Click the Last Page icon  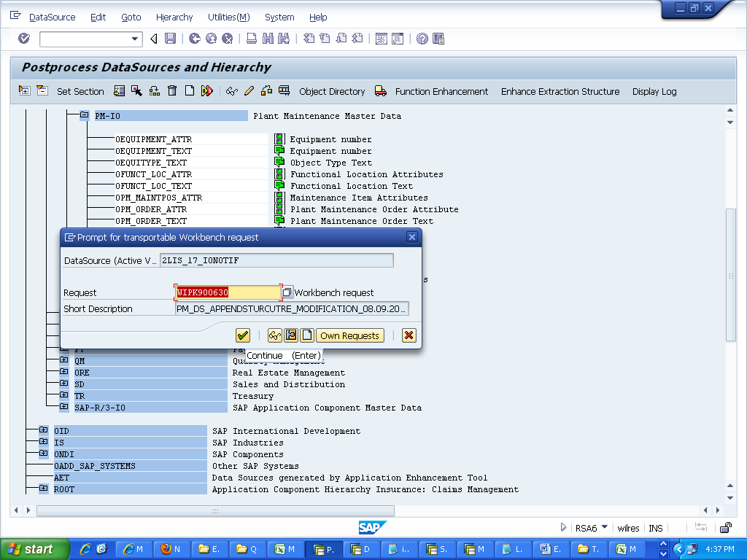pos(357,39)
